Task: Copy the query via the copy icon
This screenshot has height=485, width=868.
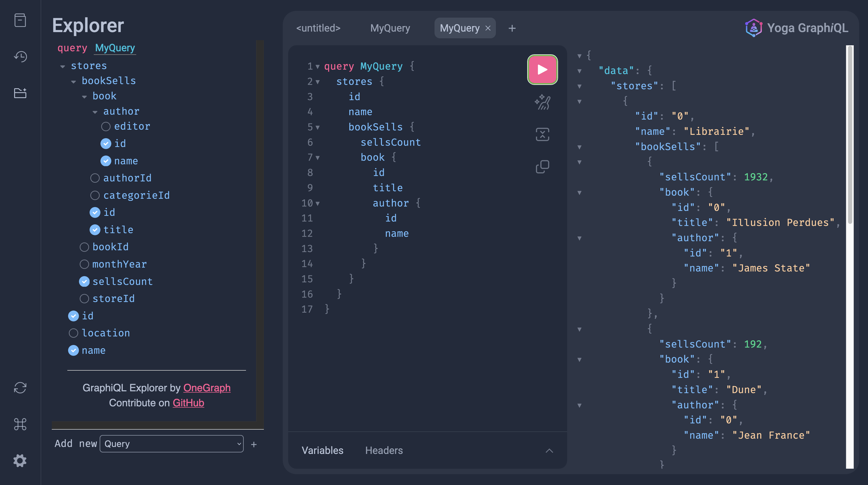Action: (x=542, y=166)
